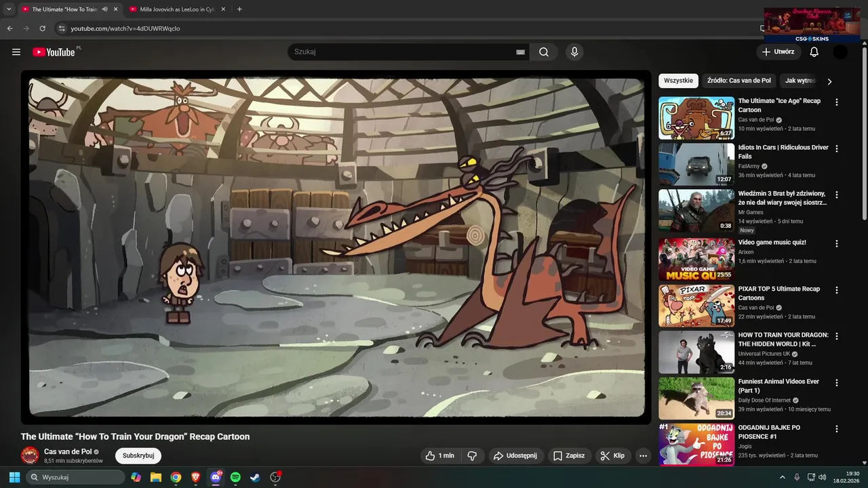Image resolution: width=868 pixels, height=488 pixels.
Task: Open PIXAR TOP 5 Recap thumbnail
Action: point(696,306)
